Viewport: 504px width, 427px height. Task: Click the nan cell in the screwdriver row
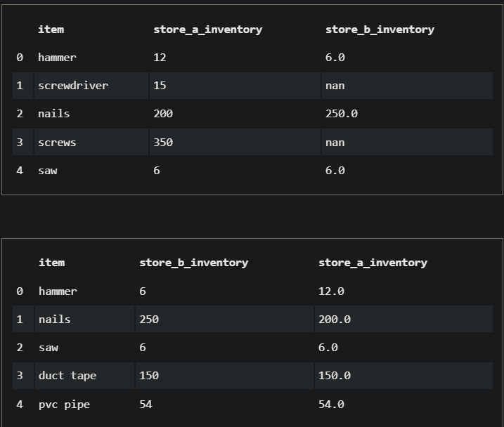click(x=335, y=86)
